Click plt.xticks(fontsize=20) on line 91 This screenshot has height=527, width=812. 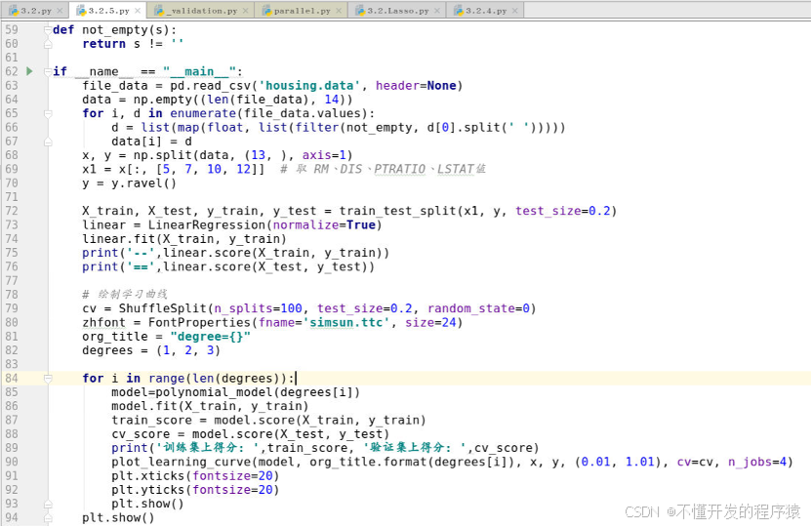(195, 475)
